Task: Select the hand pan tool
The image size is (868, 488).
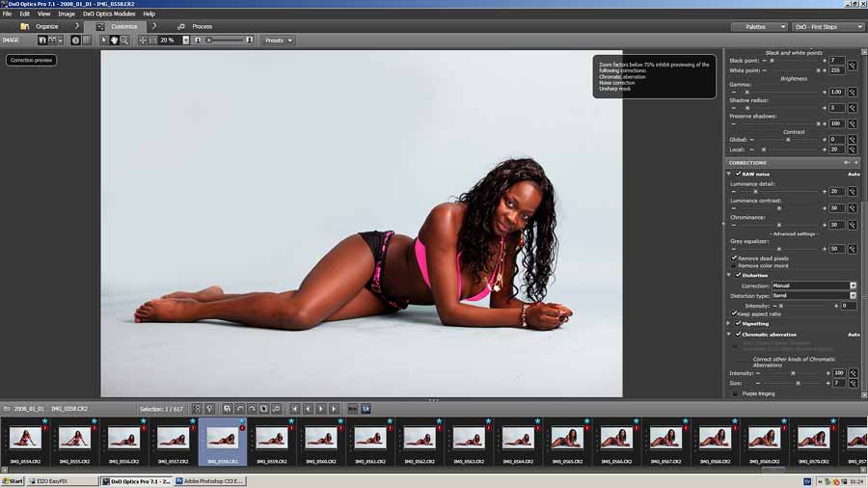Action: [x=115, y=41]
